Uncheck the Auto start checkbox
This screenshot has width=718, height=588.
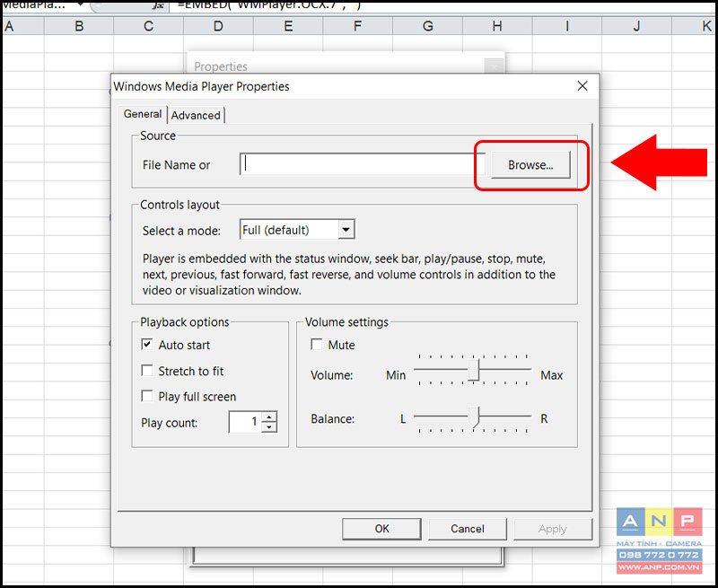(147, 345)
